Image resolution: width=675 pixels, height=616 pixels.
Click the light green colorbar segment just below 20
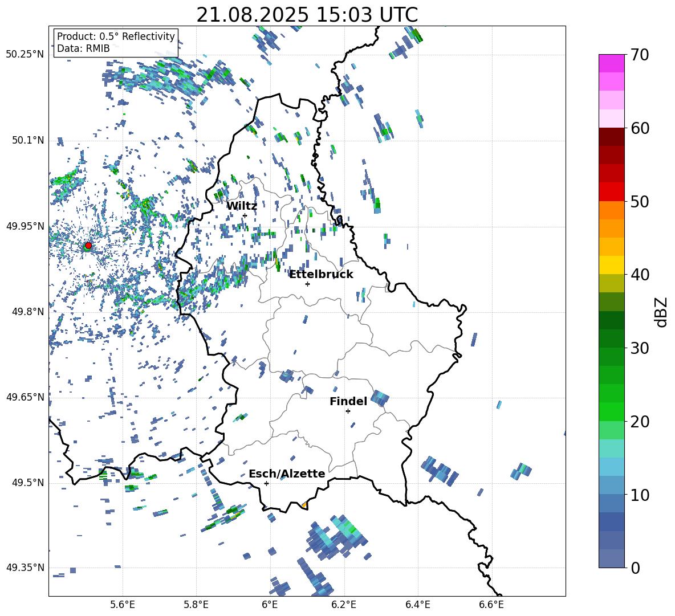point(611,430)
